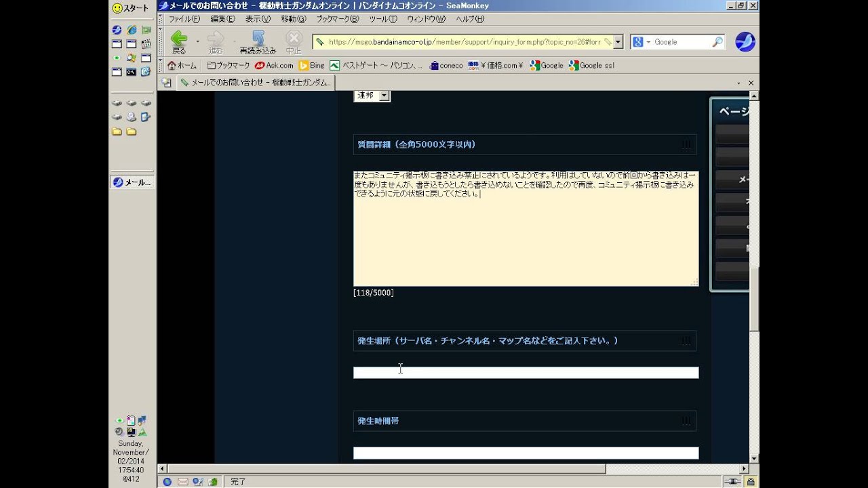This screenshot has height=488, width=868.
Task: Open the スタート start button
Action: (130, 8)
